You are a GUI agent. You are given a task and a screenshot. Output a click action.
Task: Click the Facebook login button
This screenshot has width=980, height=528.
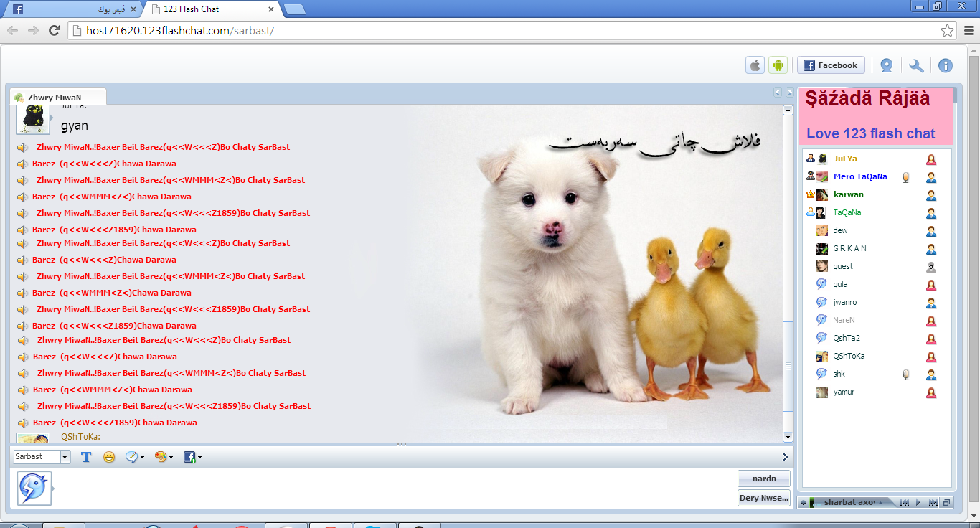pyautogui.click(x=831, y=65)
